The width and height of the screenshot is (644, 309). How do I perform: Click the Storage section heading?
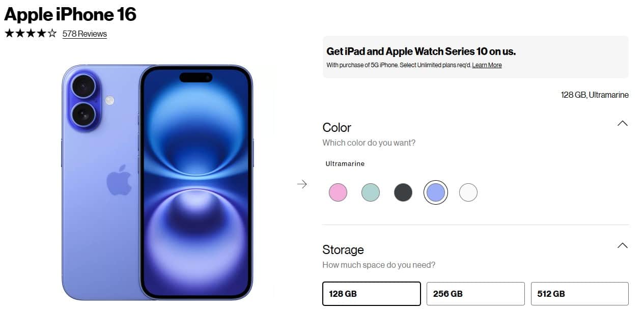tap(343, 249)
